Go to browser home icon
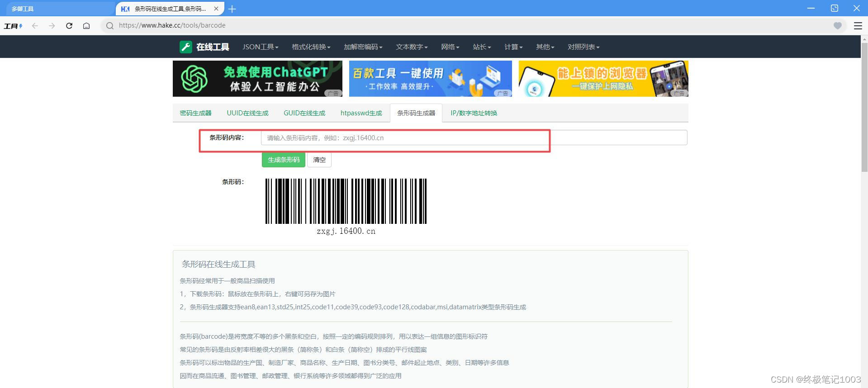Image resolution: width=868 pixels, height=388 pixels. click(86, 26)
